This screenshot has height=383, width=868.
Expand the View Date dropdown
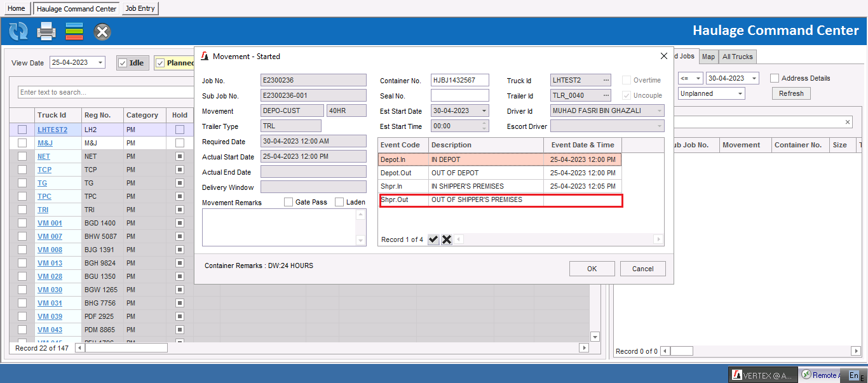pos(100,62)
